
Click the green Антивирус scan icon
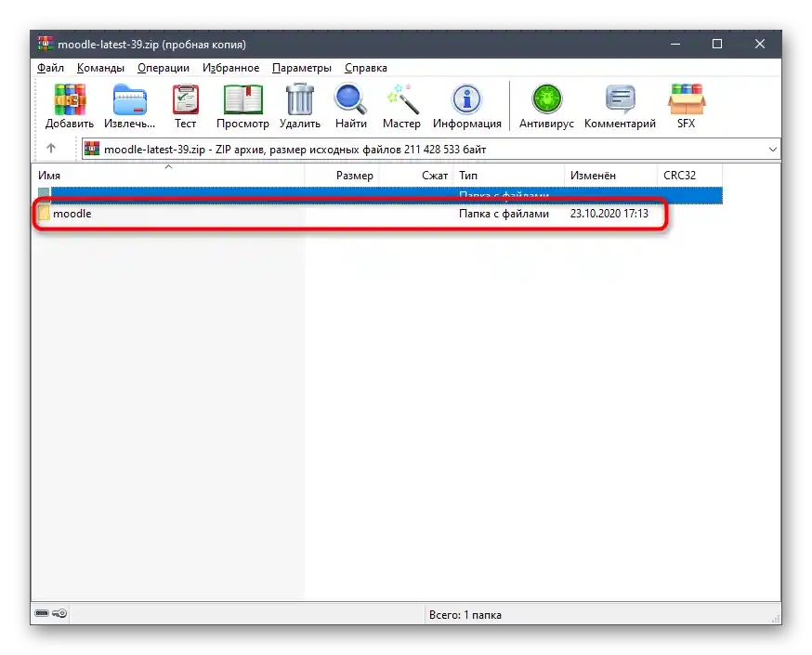[x=547, y=99]
